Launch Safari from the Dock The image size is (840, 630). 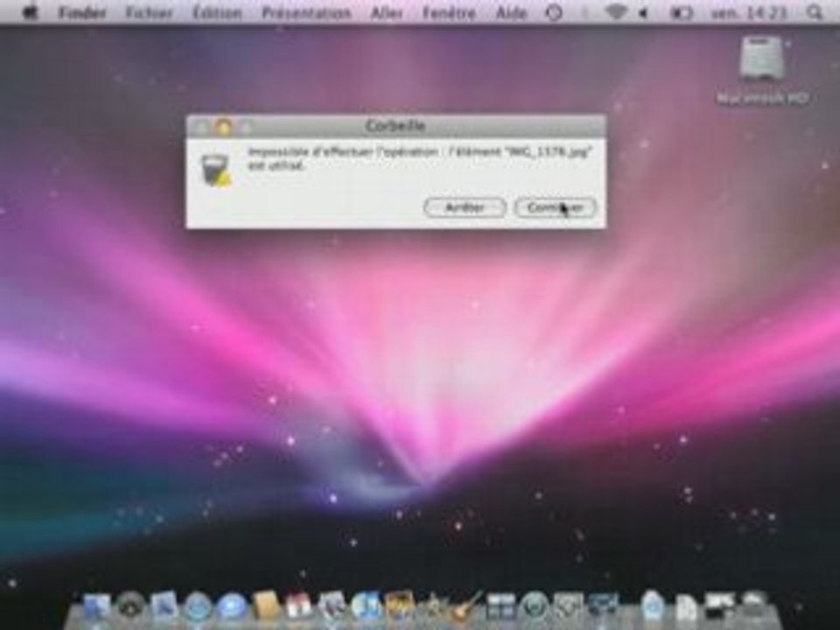point(198,607)
